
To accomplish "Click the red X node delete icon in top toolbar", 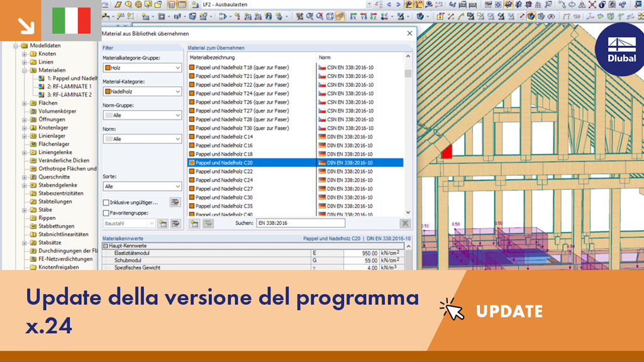I will coord(592,4).
